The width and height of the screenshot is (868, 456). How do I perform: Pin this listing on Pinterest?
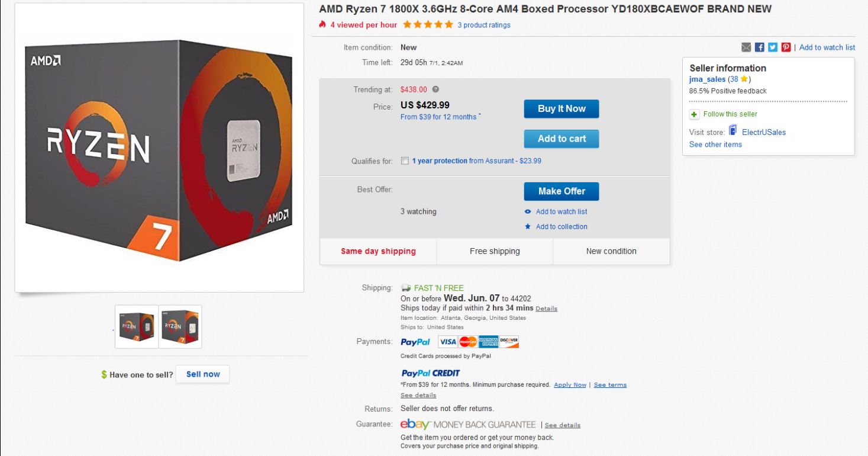pos(786,47)
